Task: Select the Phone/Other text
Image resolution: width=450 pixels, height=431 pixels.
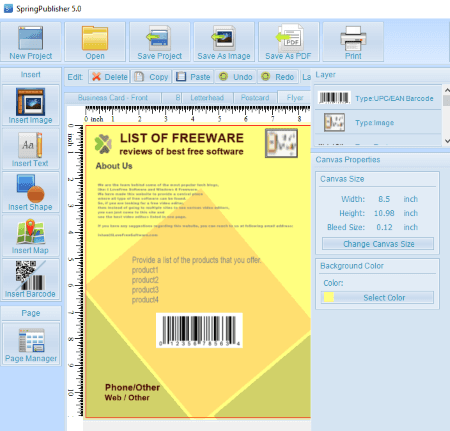Action: [133, 387]
